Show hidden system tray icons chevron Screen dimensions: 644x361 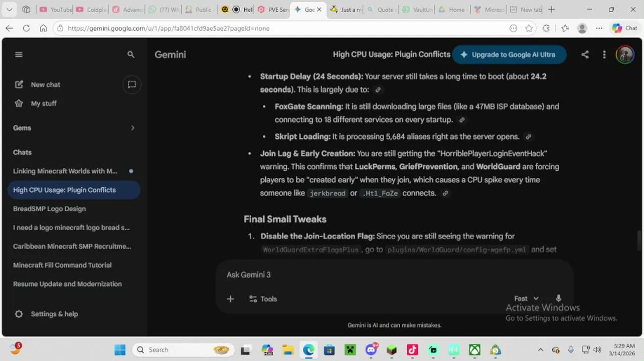[540, 350]
